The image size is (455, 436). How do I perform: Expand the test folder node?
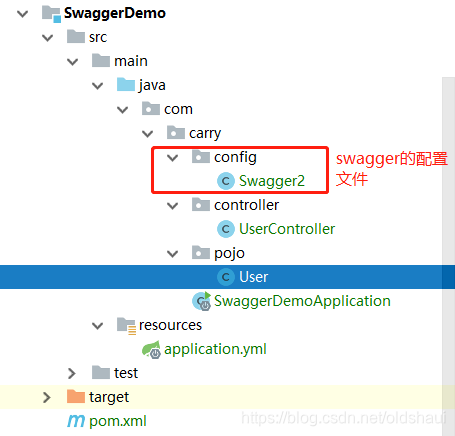(72, 373)
